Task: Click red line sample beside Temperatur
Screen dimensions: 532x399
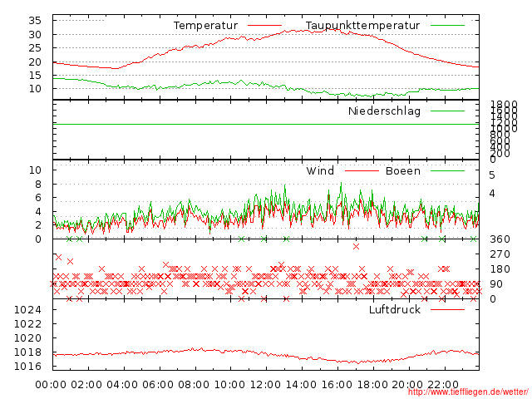Action: 264,26
